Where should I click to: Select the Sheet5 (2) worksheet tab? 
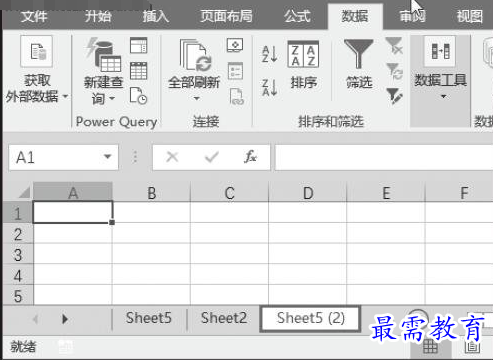coord(310,318)
